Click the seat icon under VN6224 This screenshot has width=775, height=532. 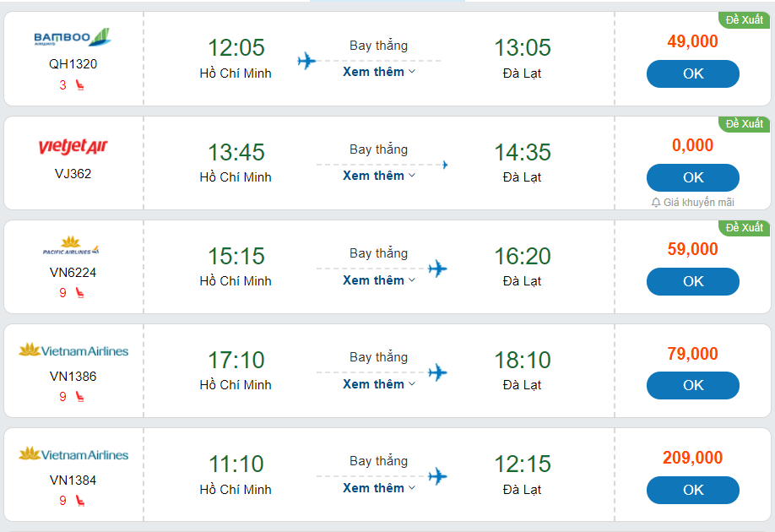[x=80, y=293]
